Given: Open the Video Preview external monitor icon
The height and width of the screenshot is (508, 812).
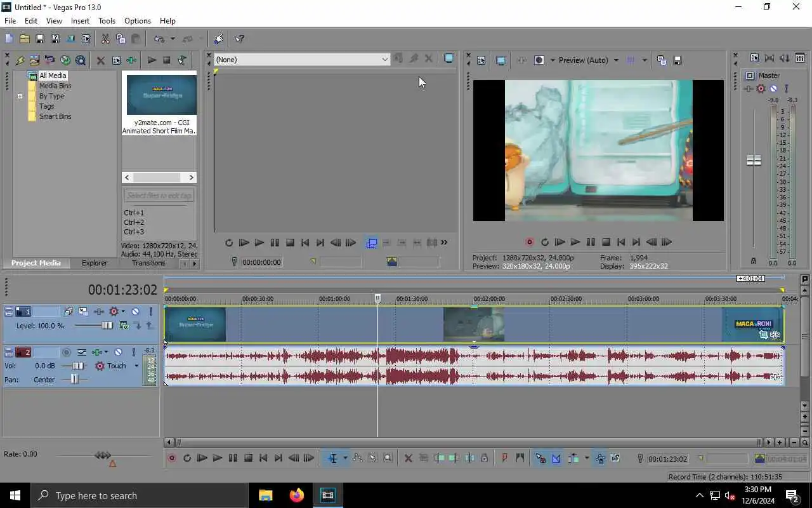Looking at the screenshot, I should [x=501, y=60].
